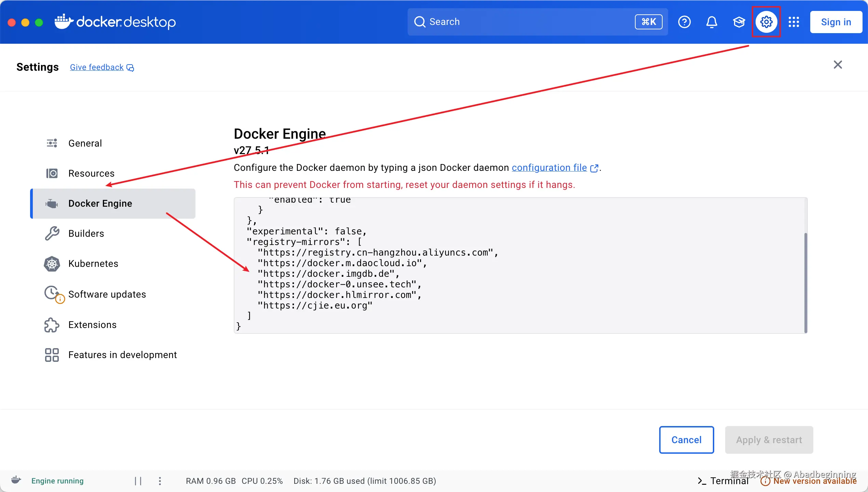
Task: Select the General settings section
Action: [x=85, y=143]
